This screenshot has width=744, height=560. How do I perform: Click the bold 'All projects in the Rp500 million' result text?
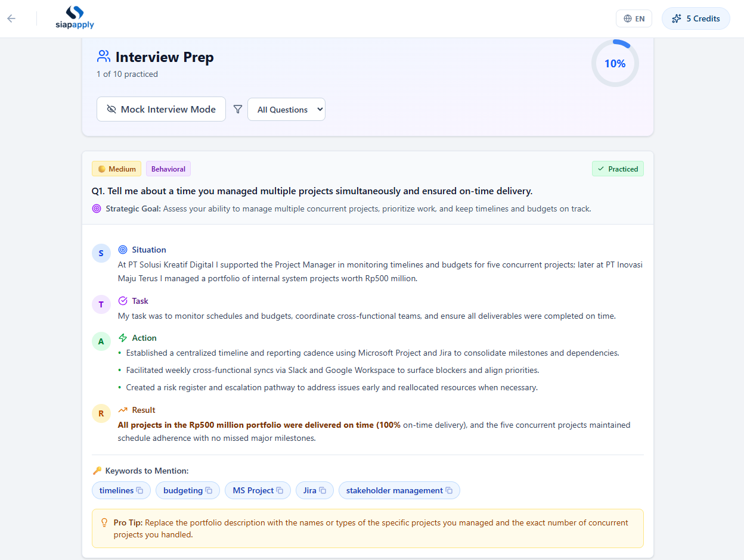(259, 425)
